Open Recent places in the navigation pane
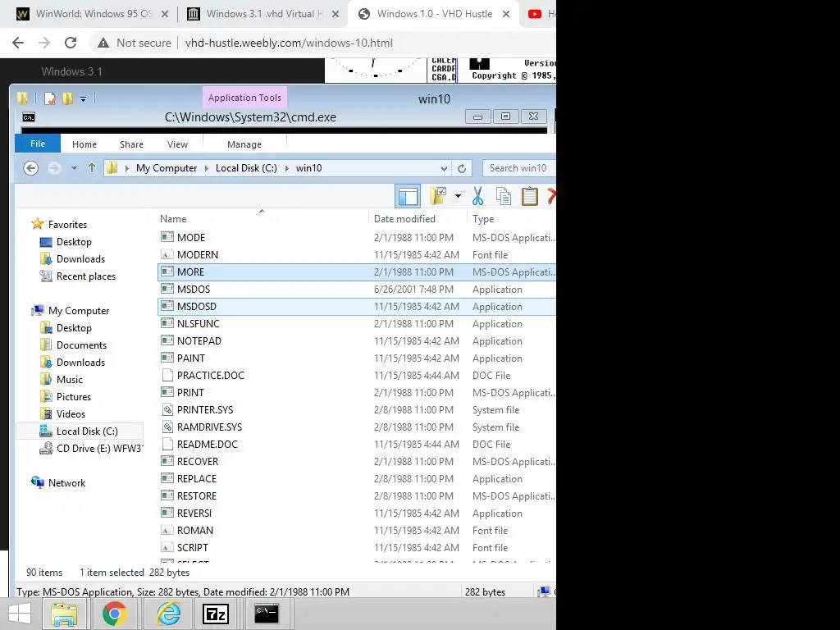Screen dimensions: 840x630 coord(85,276)
